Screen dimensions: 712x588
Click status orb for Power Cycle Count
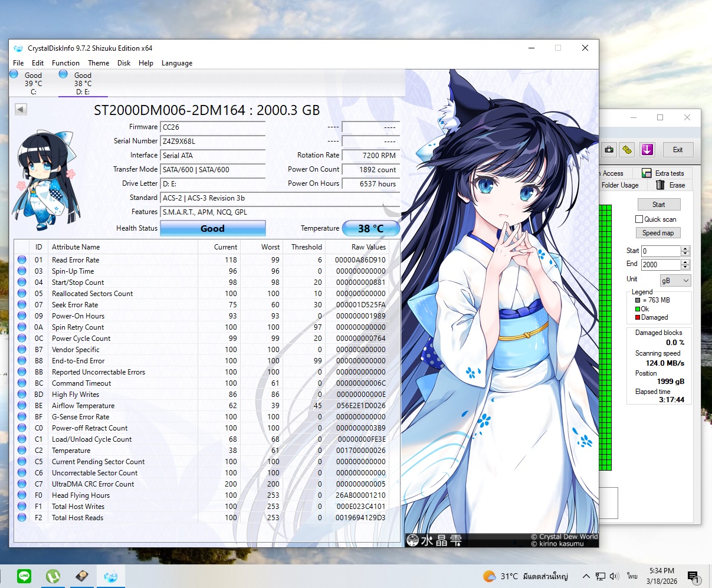[22, 338]
